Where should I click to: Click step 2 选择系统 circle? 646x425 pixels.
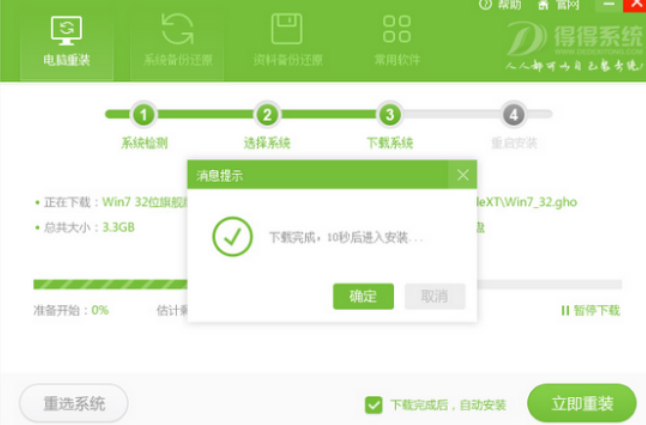(x=266, y=114)
